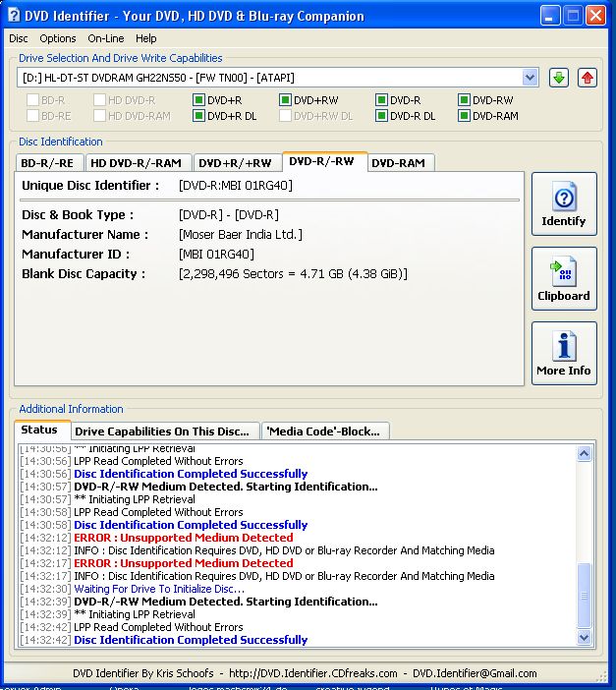Screen dimensions: 616x690
Task: Click the Waiting For Drive To Initialize log line
Action: pyautogui.click(x=132, y=589)
